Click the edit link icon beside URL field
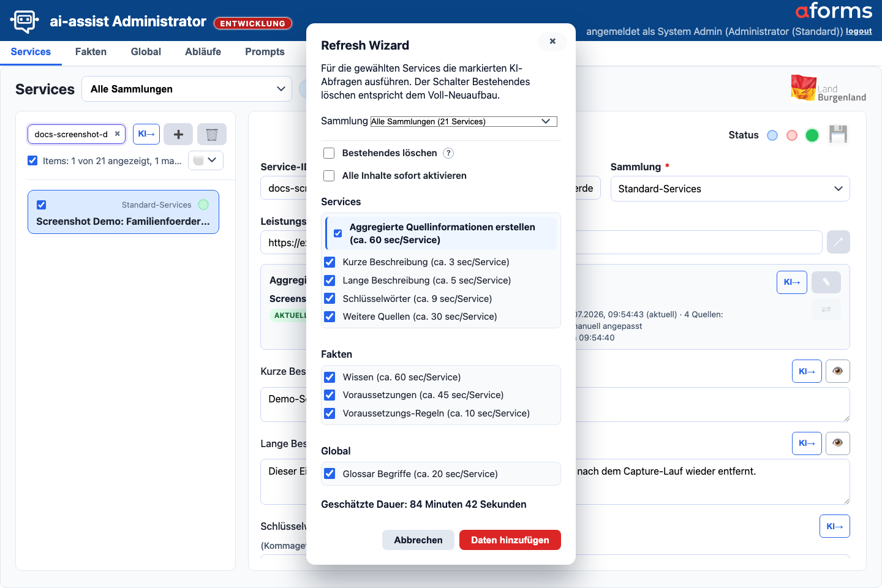This screenshot has width=882, height=588. [839, 242]
